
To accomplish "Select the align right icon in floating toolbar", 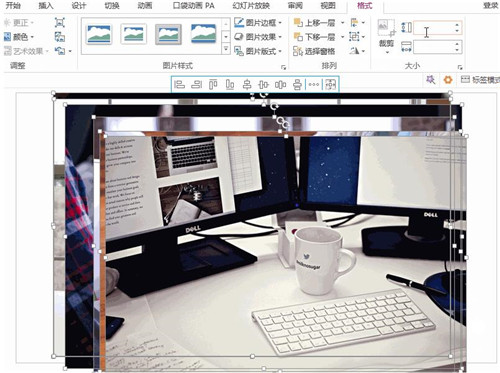I will [x=196, y=85].
